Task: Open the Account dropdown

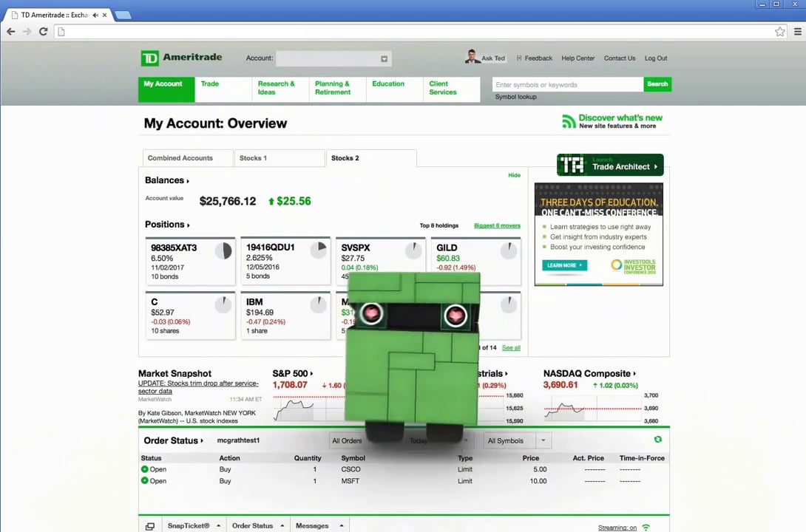Action: coord(333,58)
